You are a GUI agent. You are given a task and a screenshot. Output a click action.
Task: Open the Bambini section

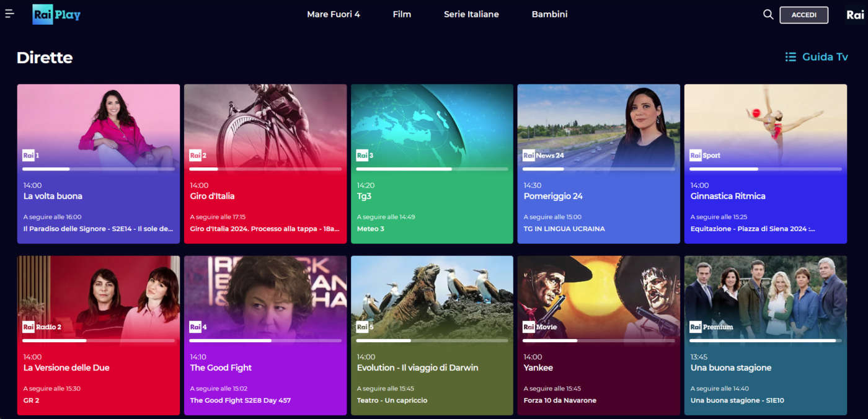click(x=549, y=14)
